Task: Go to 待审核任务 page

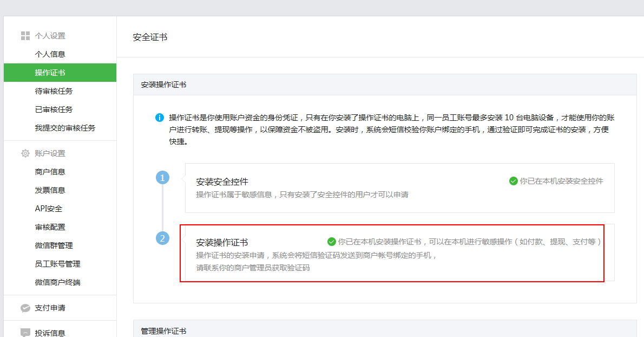Action: click(x=54, y=91)
